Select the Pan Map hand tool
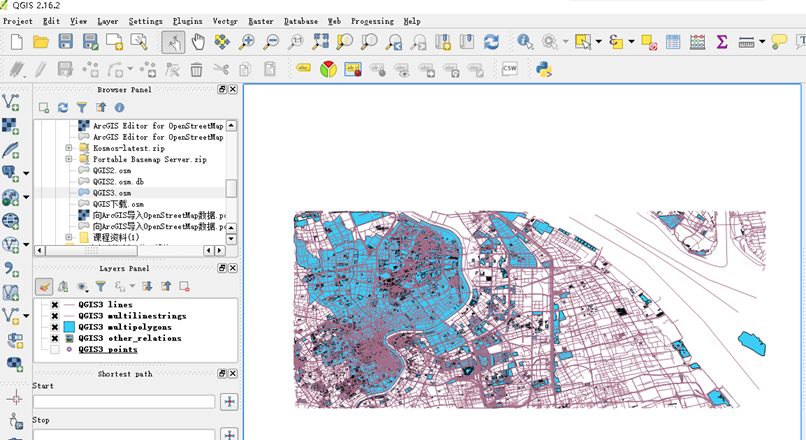 pos(198,42)
